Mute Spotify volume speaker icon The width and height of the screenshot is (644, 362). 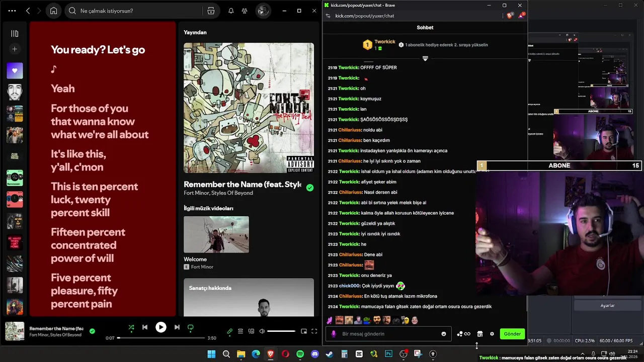(262, 331)
